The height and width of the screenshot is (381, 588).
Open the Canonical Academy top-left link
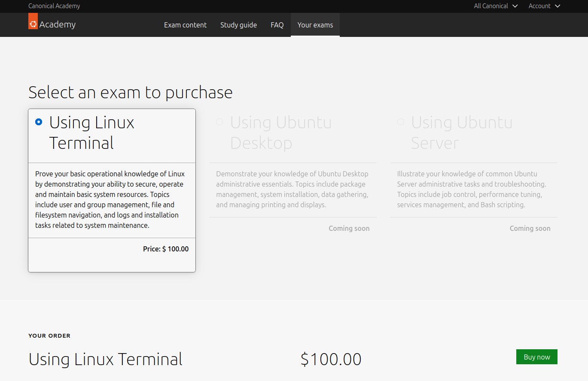[54, 6]
